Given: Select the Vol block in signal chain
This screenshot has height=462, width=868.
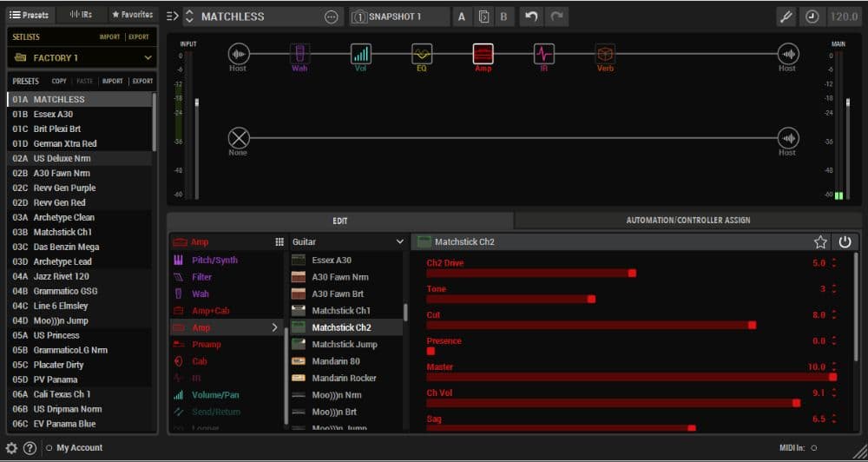Looking at the screenshot, I should [361, 54].
